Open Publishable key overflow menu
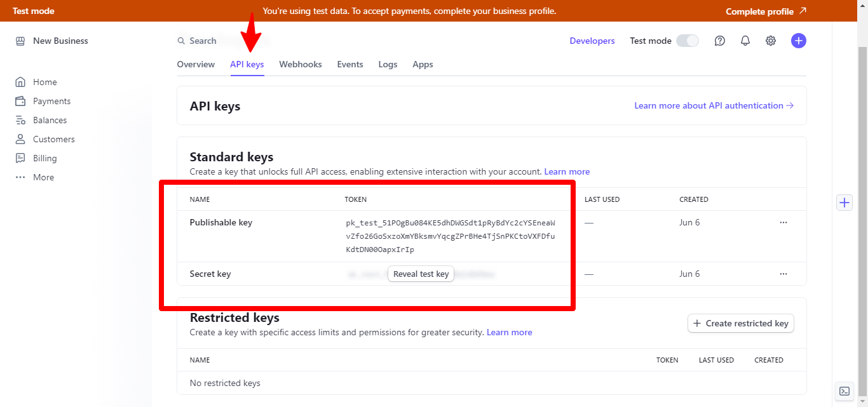The image size is (868, 407). pyautogui.click(x=783, y=223)
